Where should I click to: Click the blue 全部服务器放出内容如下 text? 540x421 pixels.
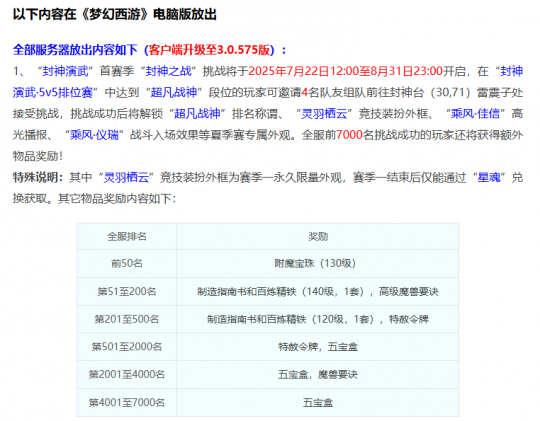pos(75,50)
